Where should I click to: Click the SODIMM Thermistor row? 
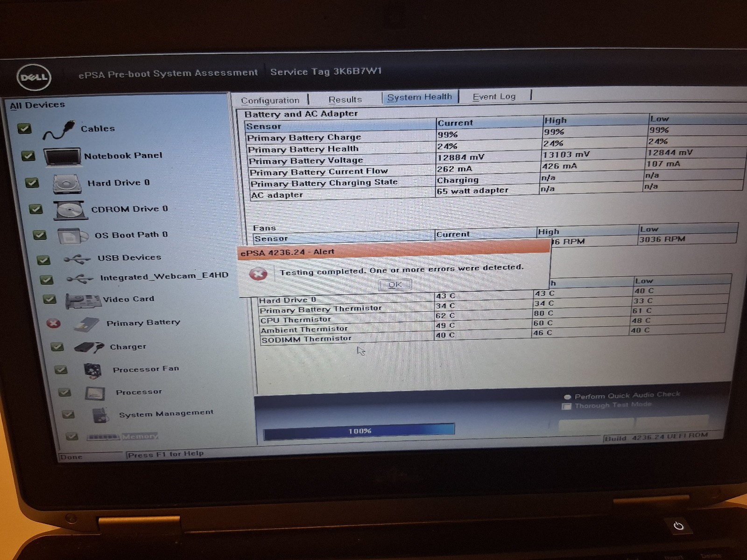(x=493, y=336)
